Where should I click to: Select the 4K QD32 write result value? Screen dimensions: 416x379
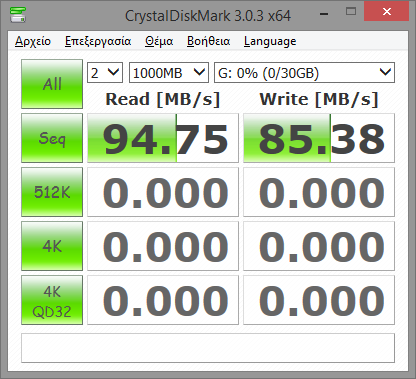319,300
